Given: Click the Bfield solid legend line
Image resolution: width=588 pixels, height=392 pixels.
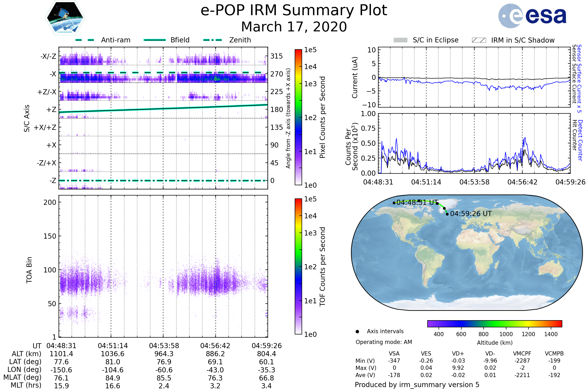Looking at the screenshot, I should click(155, 40).
